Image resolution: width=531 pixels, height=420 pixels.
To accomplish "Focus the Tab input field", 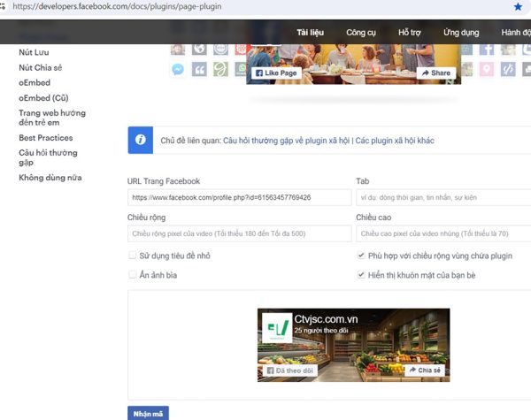I will click(x=443, y=197).
